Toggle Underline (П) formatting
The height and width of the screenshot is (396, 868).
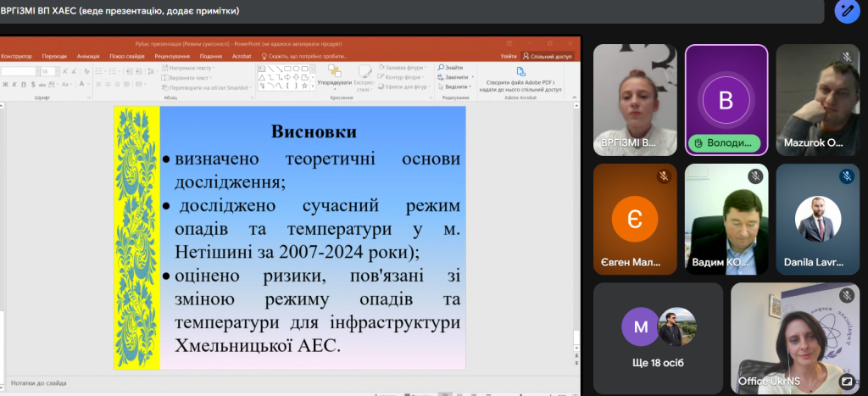[25, 85]
